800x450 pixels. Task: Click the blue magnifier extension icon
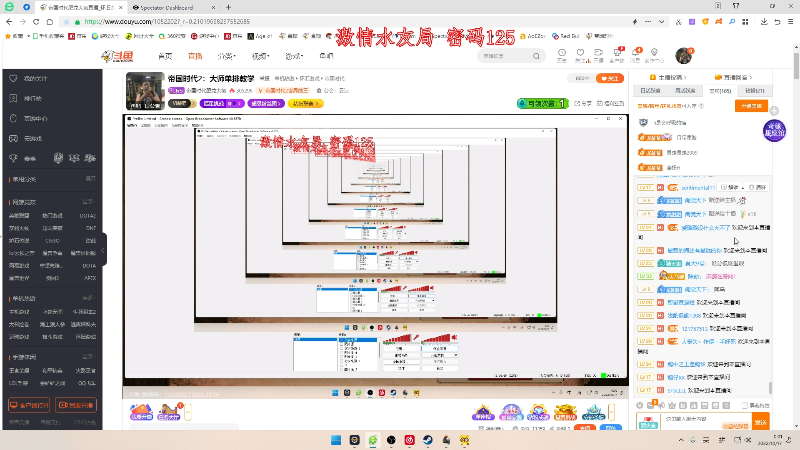(x=732, y=22)
